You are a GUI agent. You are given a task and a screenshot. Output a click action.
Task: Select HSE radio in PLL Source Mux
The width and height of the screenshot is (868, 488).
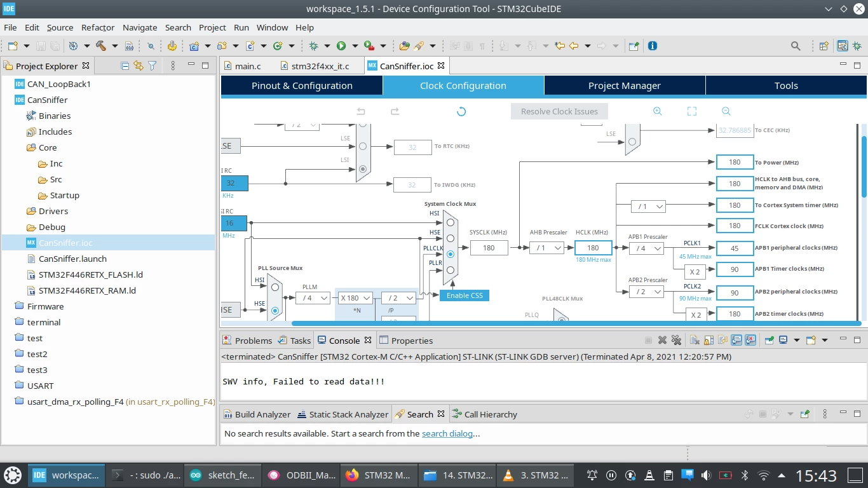275,311
